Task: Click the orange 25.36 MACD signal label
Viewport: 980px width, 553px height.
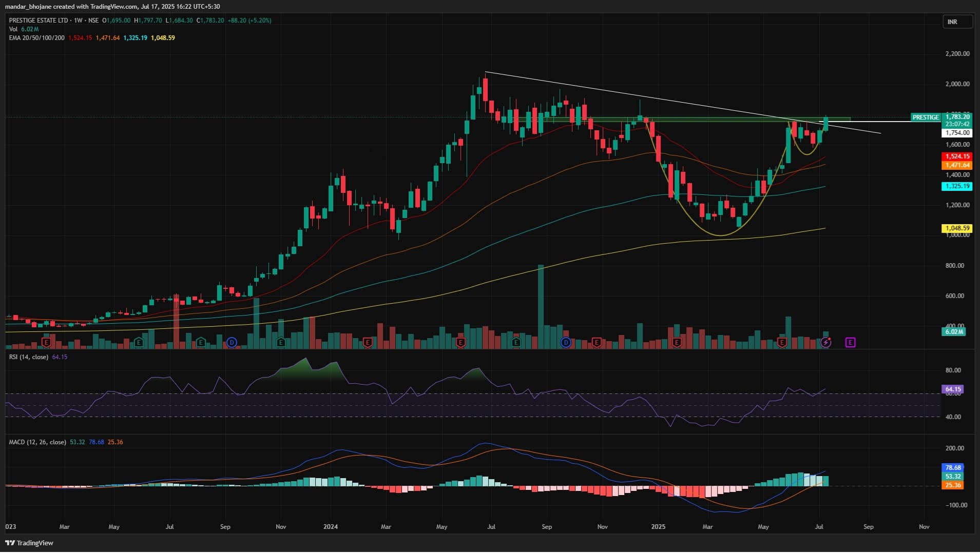Action: coord(953,485)
